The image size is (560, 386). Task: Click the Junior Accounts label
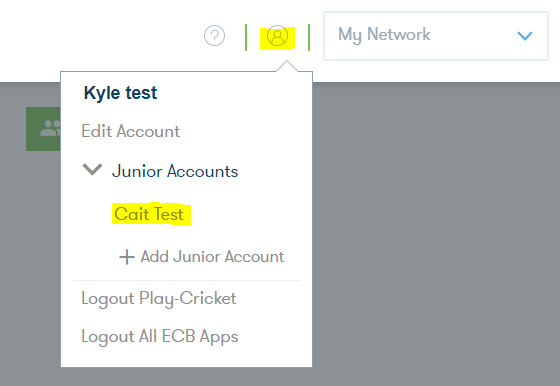coord(175,171)
